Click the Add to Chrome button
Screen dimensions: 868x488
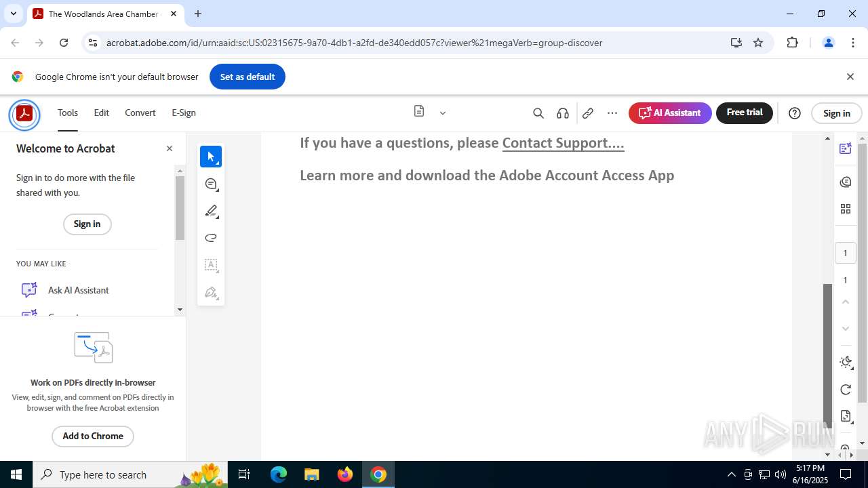coord(93,436)
